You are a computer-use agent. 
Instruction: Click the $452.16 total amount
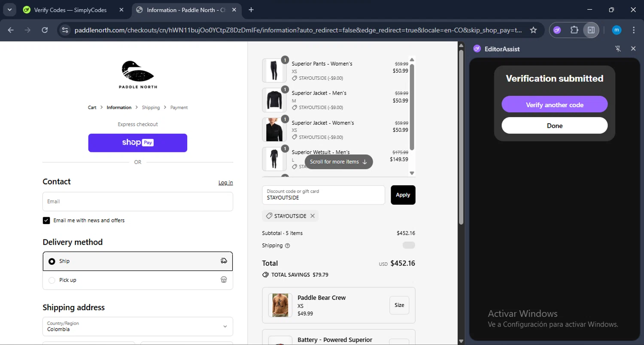point(403,263)
